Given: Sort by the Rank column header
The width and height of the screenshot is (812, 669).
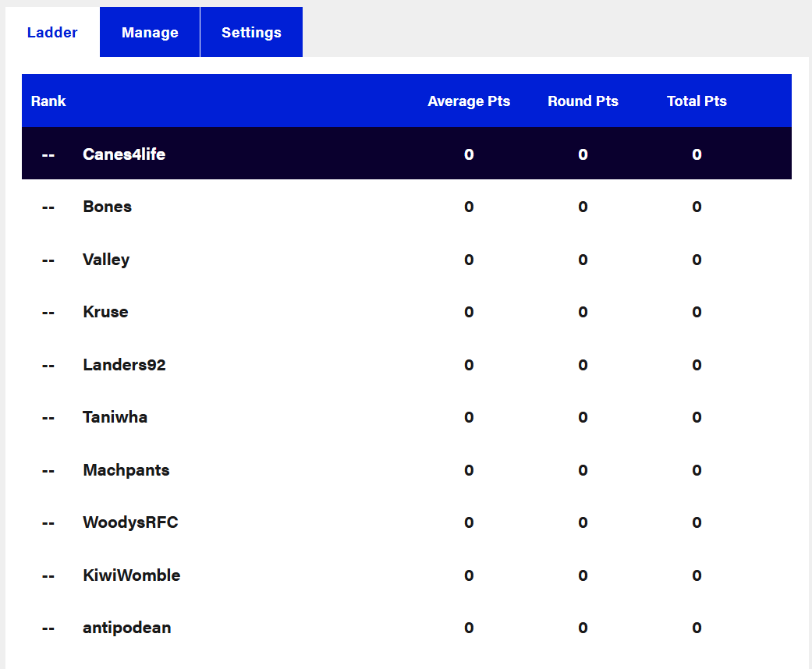Looking at the screenshot, I should point(48,101).
